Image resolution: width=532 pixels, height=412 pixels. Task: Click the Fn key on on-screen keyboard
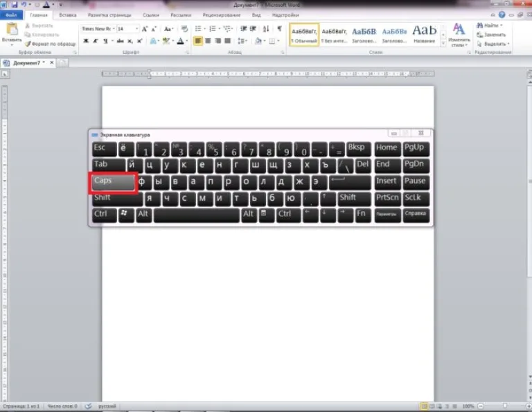363,215
